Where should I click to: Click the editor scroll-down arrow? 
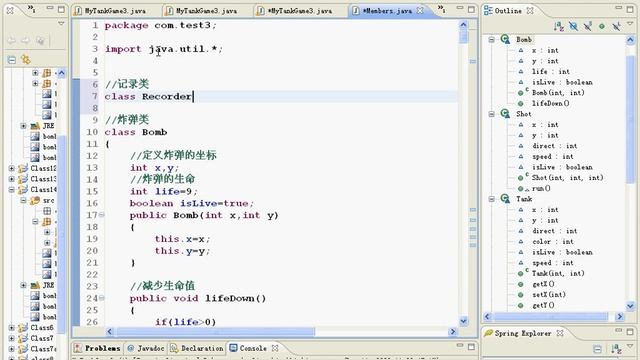pyautogui.click(x=463, y=321)
